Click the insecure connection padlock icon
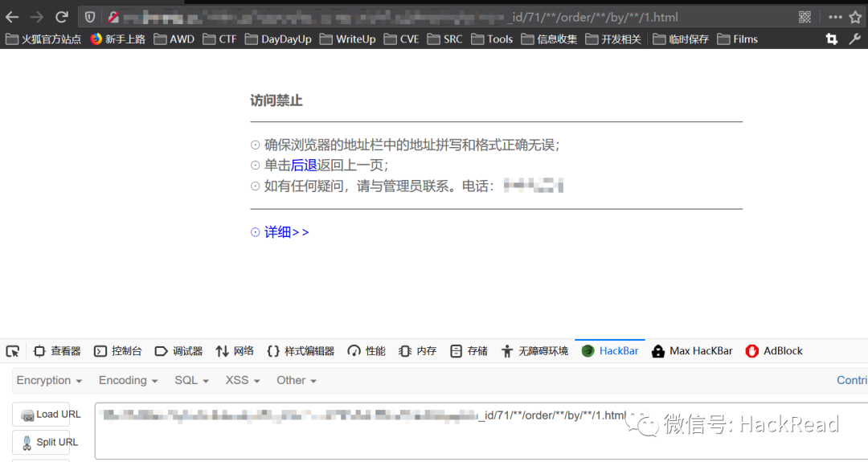 tap(113, 17)
